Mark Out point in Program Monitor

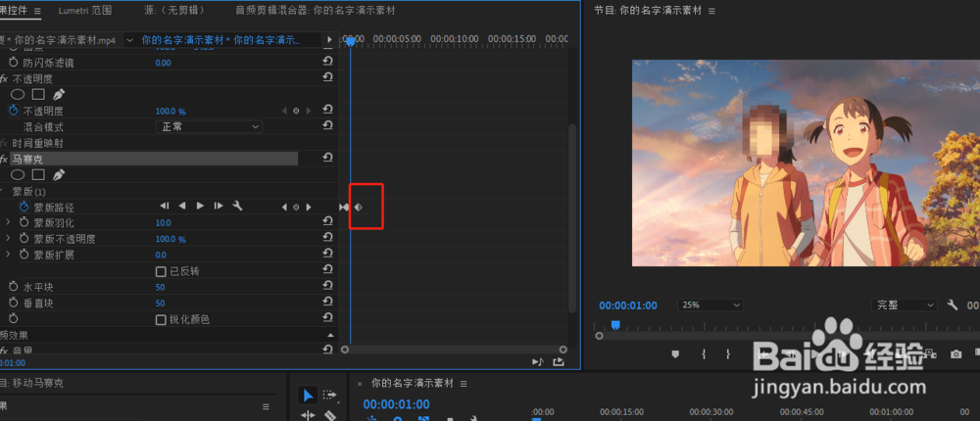tap(728, 354)
